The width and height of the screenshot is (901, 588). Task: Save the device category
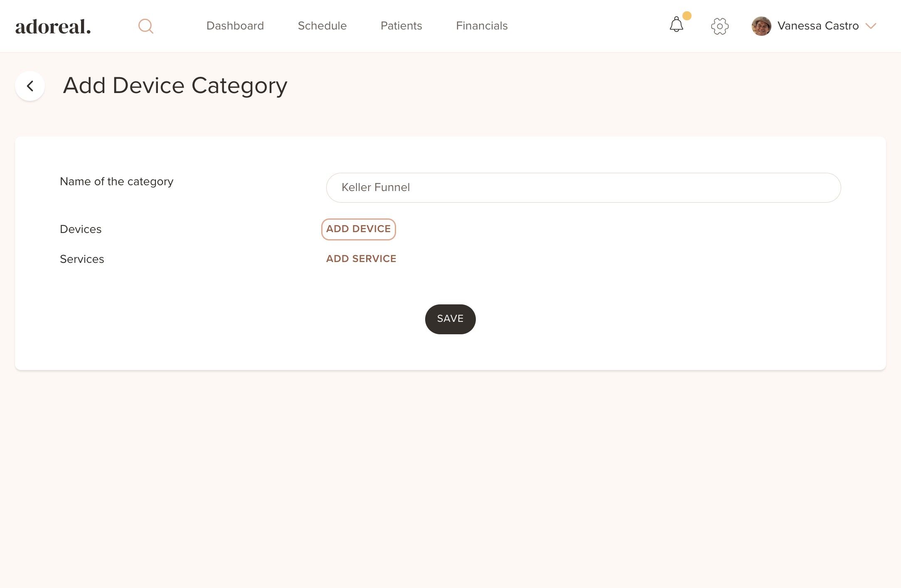click(x=450, y=319)
